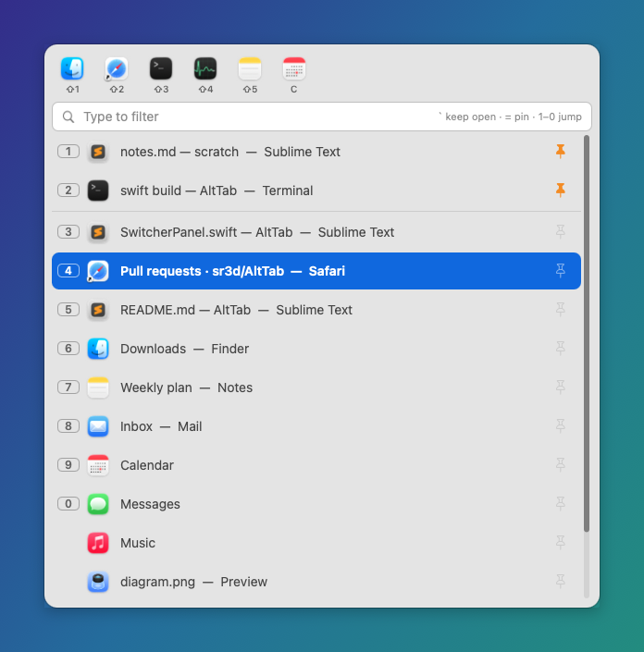Pin the README.md Sublime Text window

click(561, 310)
